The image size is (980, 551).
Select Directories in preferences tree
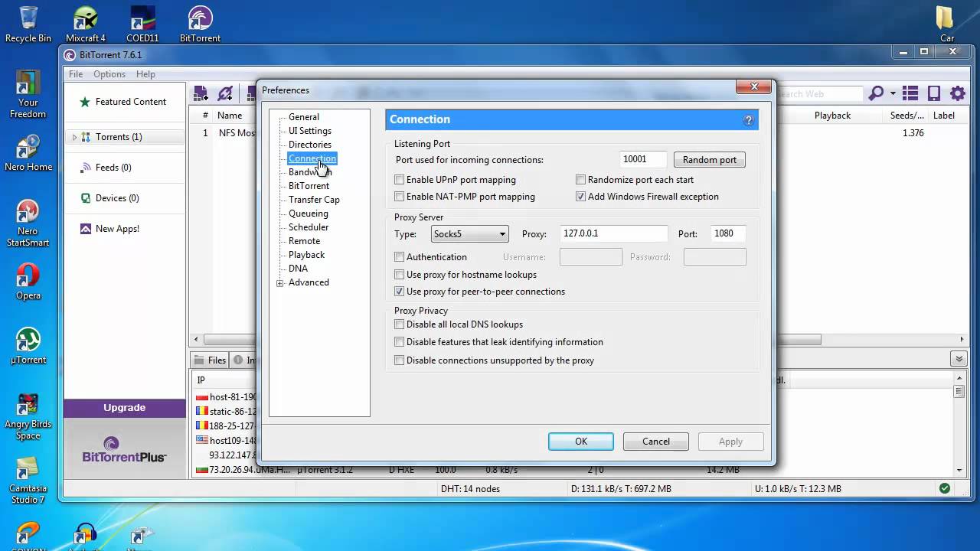(x=310, y=145)
